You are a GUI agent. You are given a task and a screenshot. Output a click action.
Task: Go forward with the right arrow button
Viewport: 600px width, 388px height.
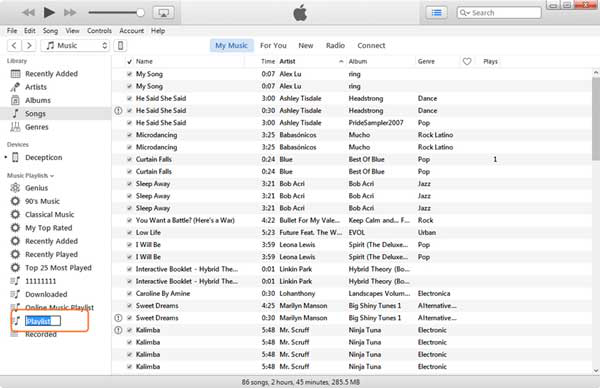click(29, 46)
